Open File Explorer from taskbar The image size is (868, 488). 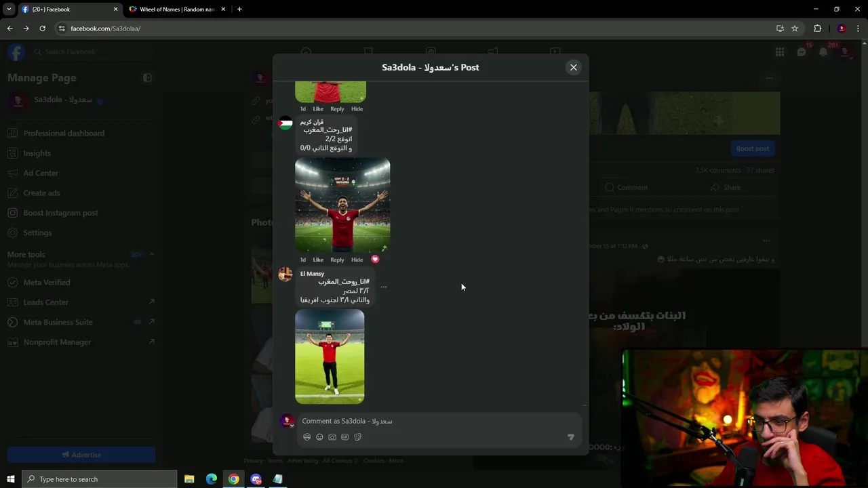(x=189, y=479)
